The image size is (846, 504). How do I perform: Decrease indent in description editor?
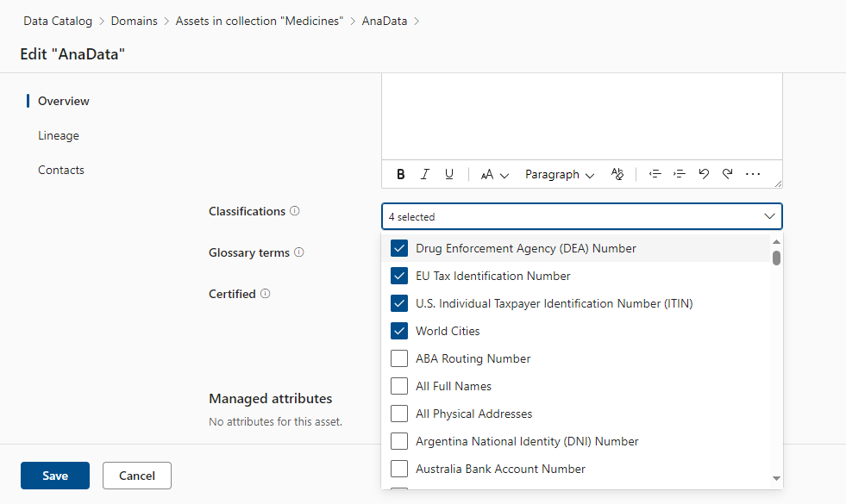[655, 174]
